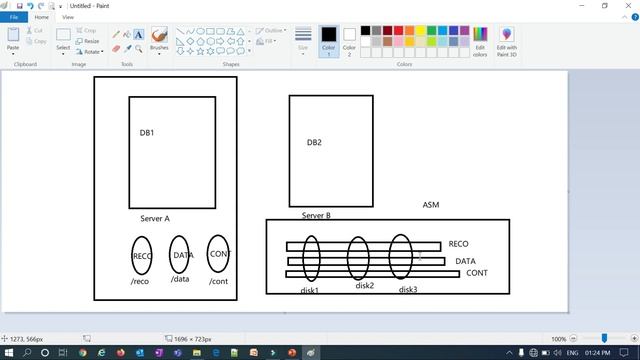Pick the Line shape in Shapes gallery
The height and width of the screenshot is (360, 640).
[180, 31]
